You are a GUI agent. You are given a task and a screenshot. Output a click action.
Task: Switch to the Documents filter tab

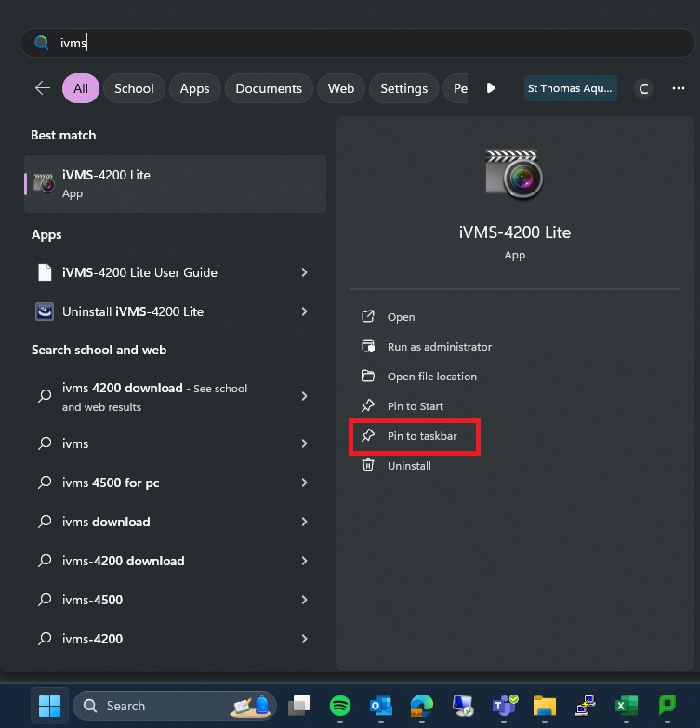[269, 88]
